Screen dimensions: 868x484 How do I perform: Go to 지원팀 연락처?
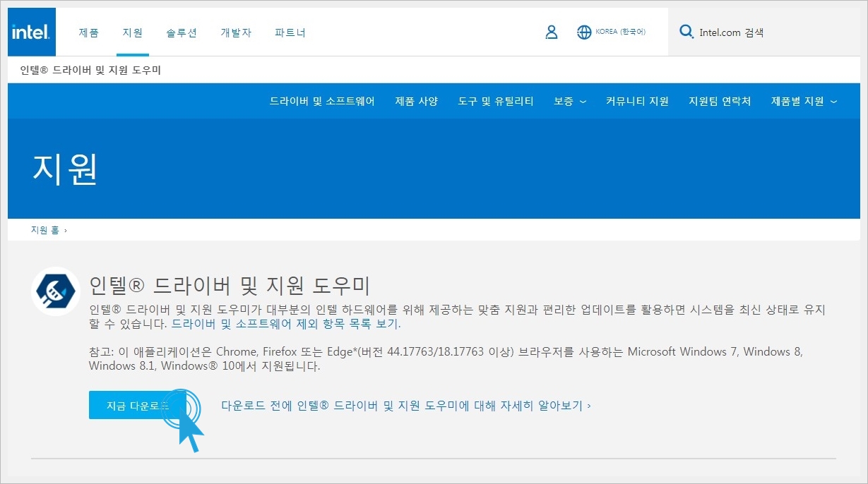(720, 101)
